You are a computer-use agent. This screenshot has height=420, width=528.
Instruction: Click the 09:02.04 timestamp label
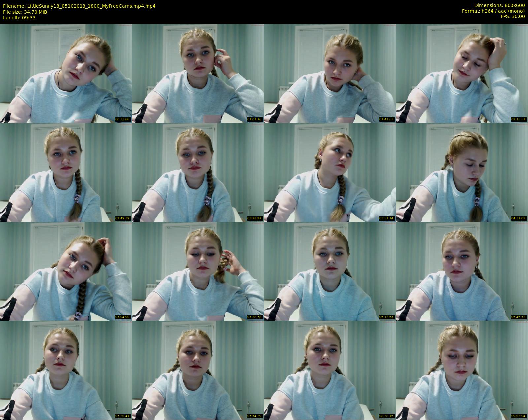pyautogui.click(x=519, y=416)
